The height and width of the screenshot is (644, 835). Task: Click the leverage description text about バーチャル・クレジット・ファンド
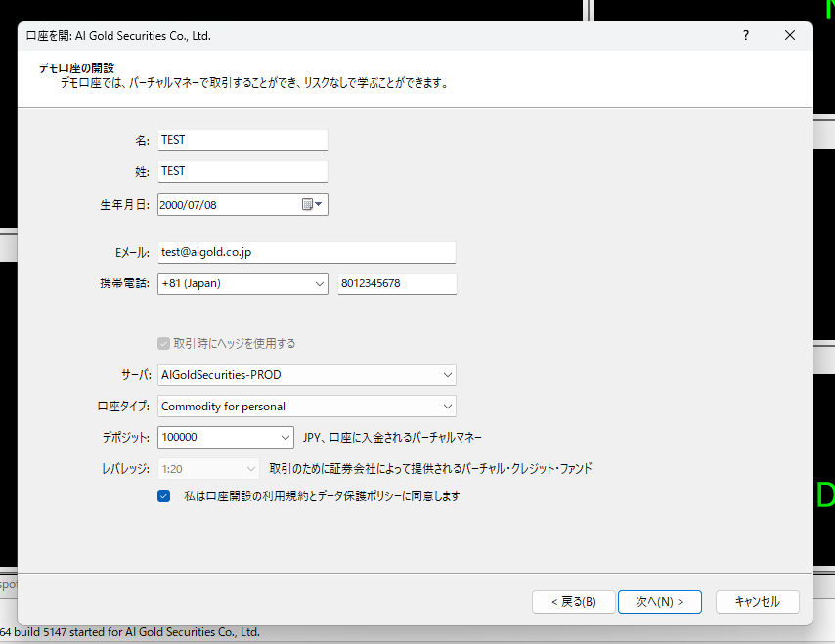(x=430, y=469)
